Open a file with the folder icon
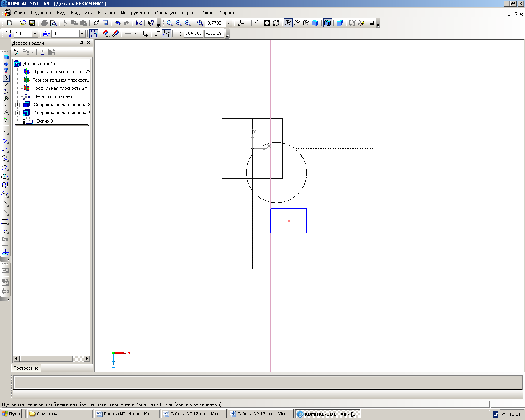This screenshot has width=525, height=420. pos(23,23)
